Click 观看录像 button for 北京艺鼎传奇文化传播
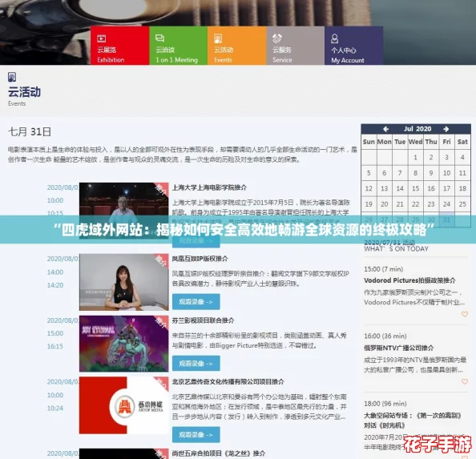 click(x=196, y=435)
